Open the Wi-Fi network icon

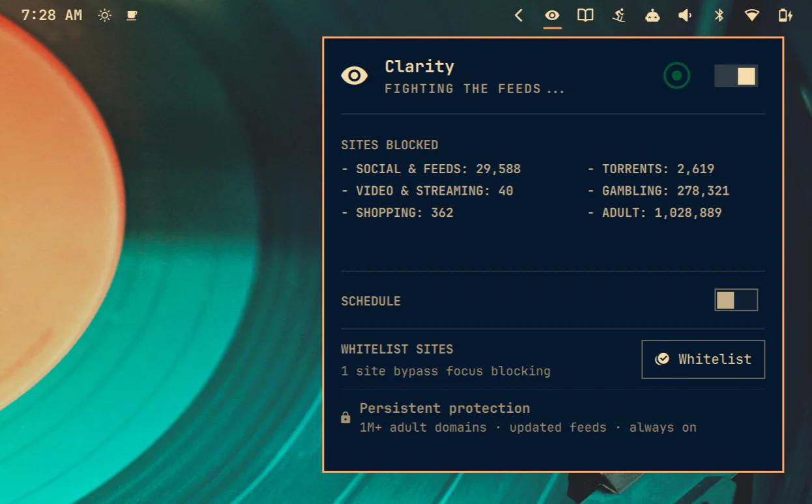(x=752, y=15)
